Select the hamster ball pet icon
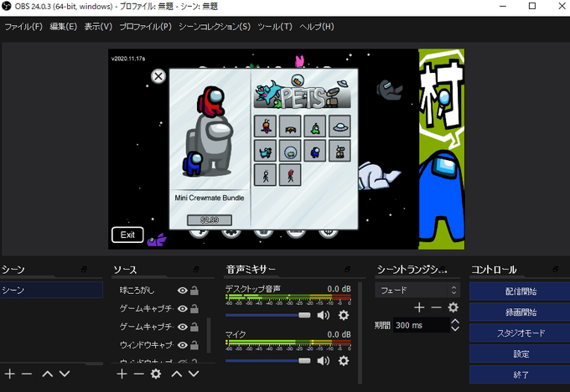 [290, 151]
